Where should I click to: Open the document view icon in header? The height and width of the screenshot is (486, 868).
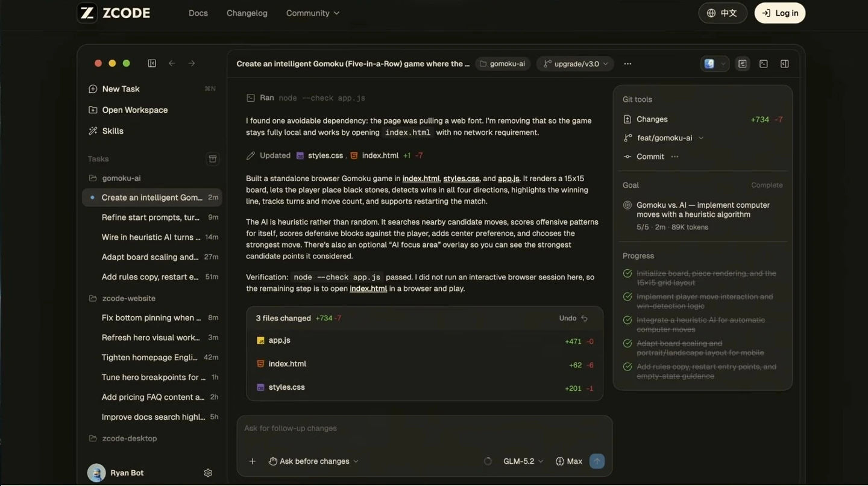coord(743,64)
